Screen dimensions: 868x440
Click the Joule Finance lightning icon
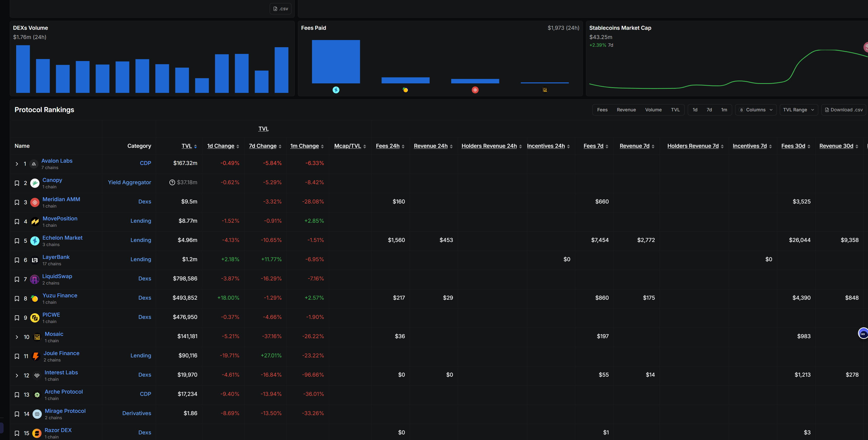pyautogui.click(x=35, y=356)
